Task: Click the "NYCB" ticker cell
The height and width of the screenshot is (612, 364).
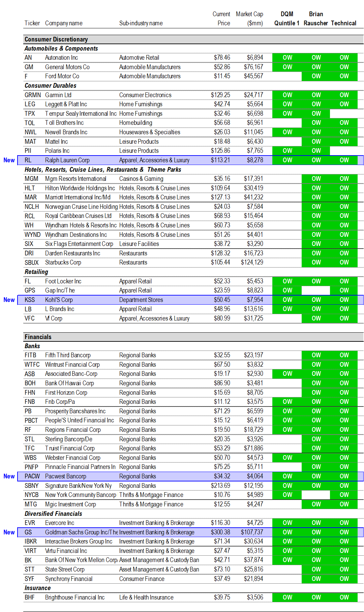Action: pyautogui.click(x=32, y=495)
